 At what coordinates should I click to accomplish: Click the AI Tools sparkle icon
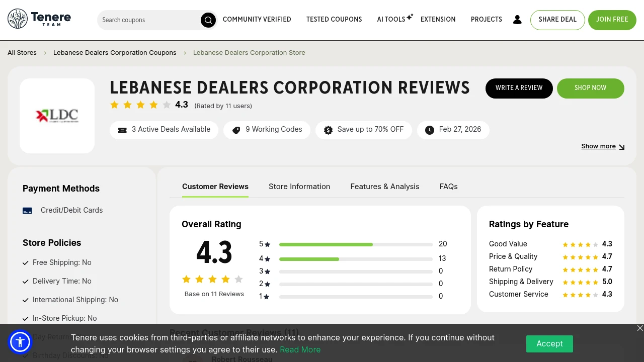pos(410,17)
